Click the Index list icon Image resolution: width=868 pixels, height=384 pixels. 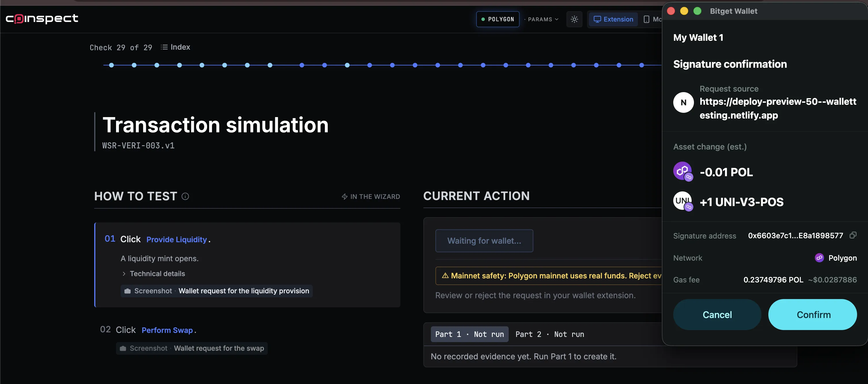tap(164, 47)
